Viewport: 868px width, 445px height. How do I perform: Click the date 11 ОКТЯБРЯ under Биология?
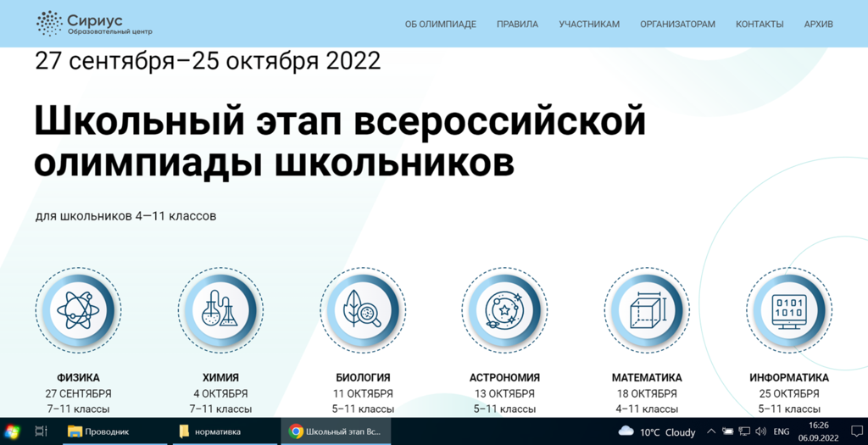(x=363, y=393)
